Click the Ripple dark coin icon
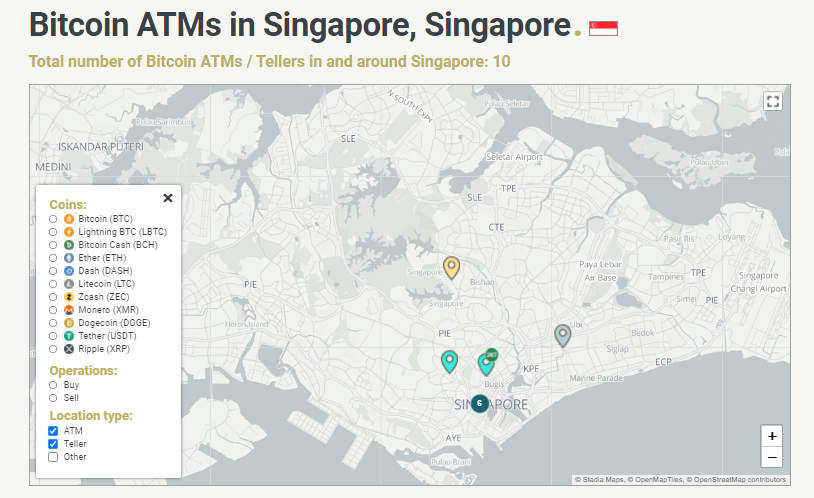The width and height of the screenshot is (814, 498). pos(69,349)
